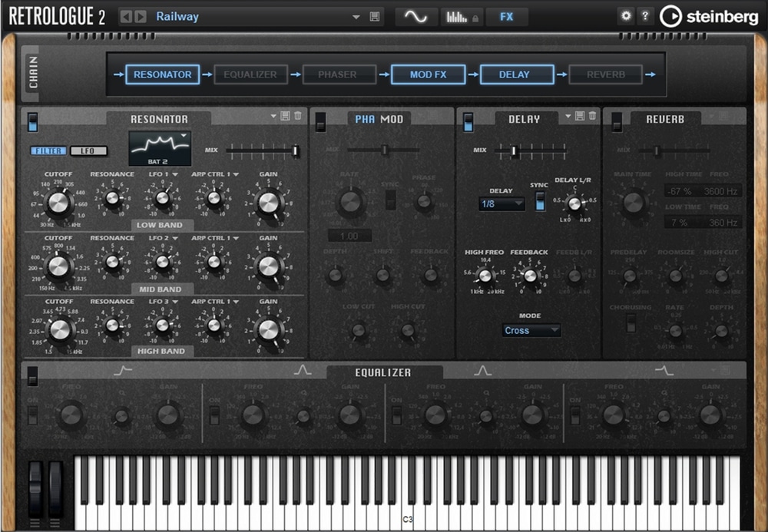768x532 pixels.
Task: Adjust the Reverb MIX slider
Action: (674, 150)
